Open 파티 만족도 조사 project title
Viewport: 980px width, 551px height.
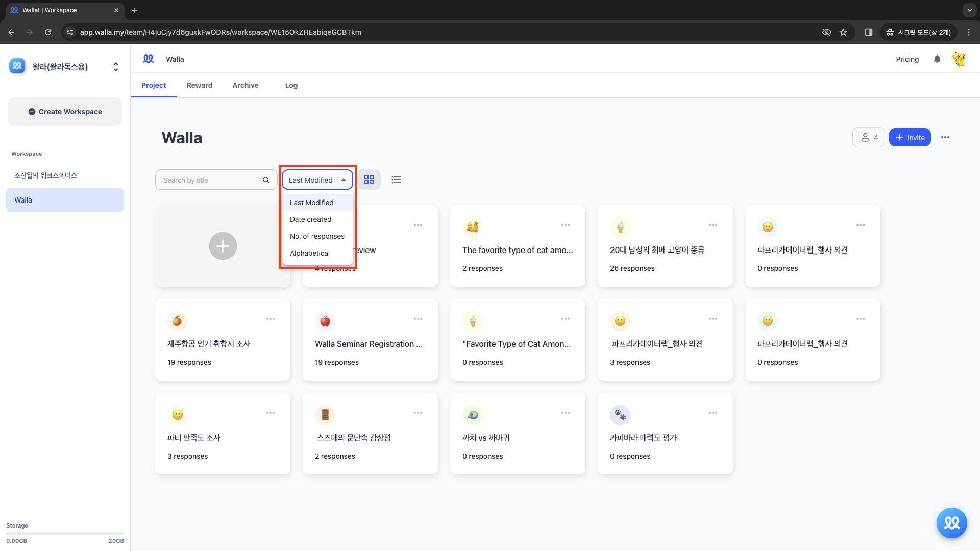click(194, 438)
